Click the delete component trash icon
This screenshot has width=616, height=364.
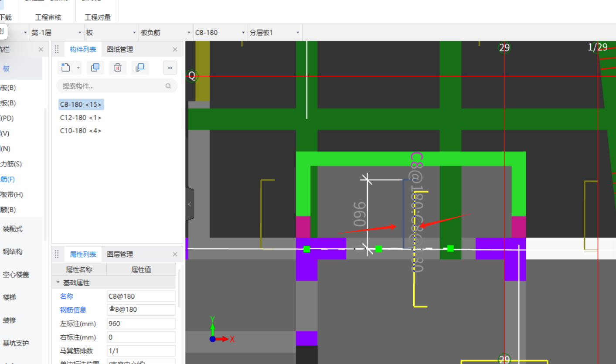point(118,68)
